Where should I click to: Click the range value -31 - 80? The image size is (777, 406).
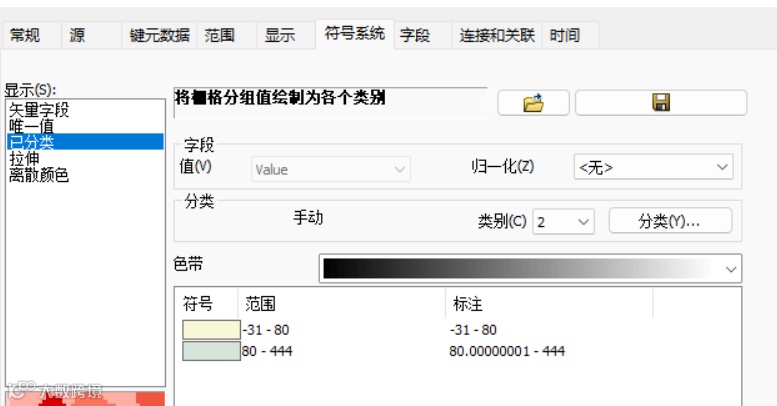(x=266, y=330)
